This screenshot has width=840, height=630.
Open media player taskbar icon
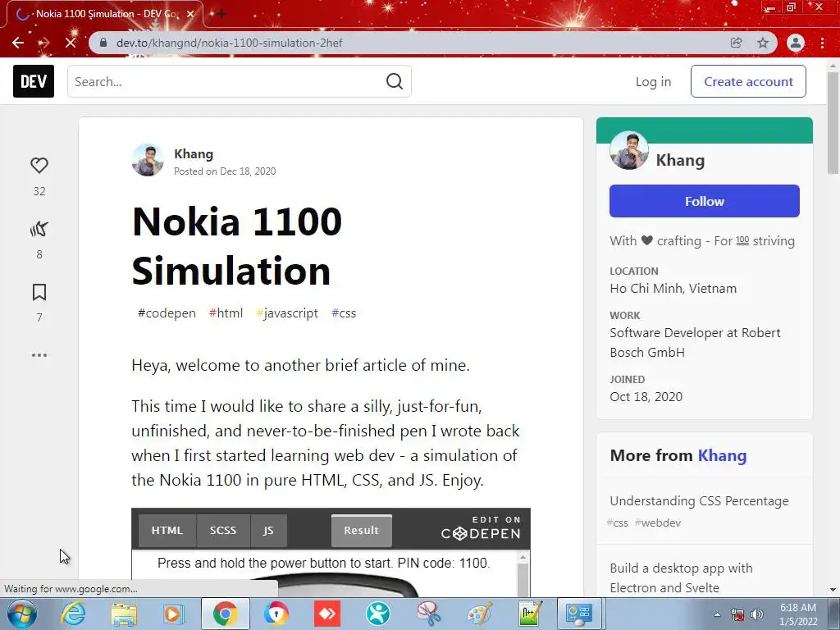click(x=173, y=614)
